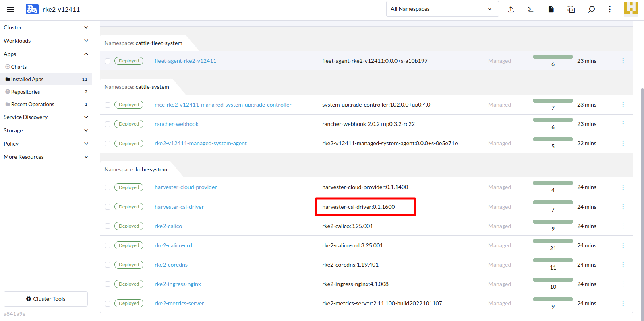Screen dimensions: 644x321
Task: Open row actions for harvester-cloud-provider
Action: pyautogui.click(x=623, y=187)
